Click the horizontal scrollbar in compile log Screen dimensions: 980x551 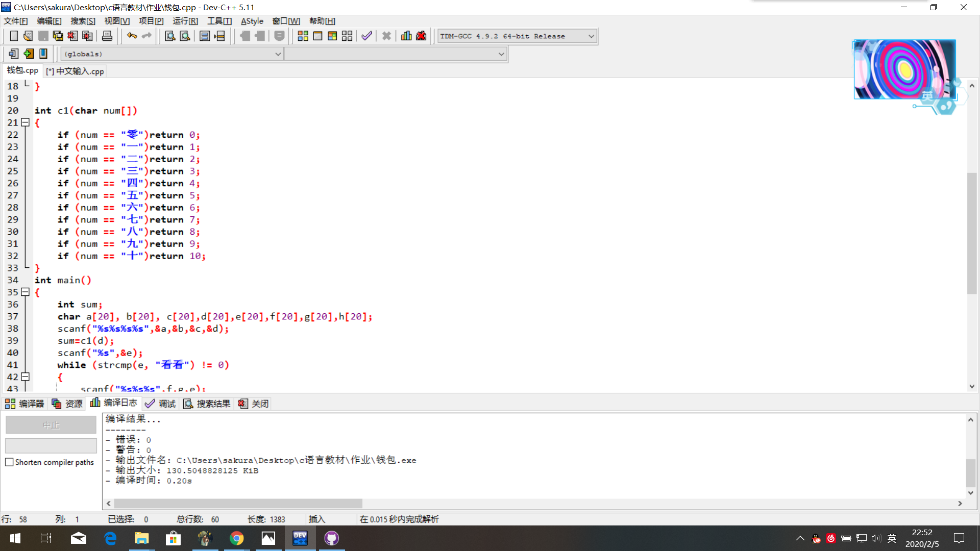238,504
